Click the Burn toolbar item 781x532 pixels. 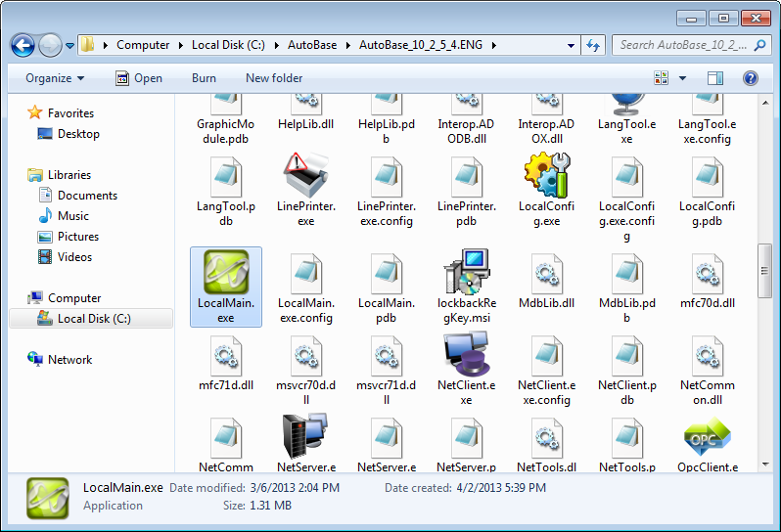pos(204,78)
